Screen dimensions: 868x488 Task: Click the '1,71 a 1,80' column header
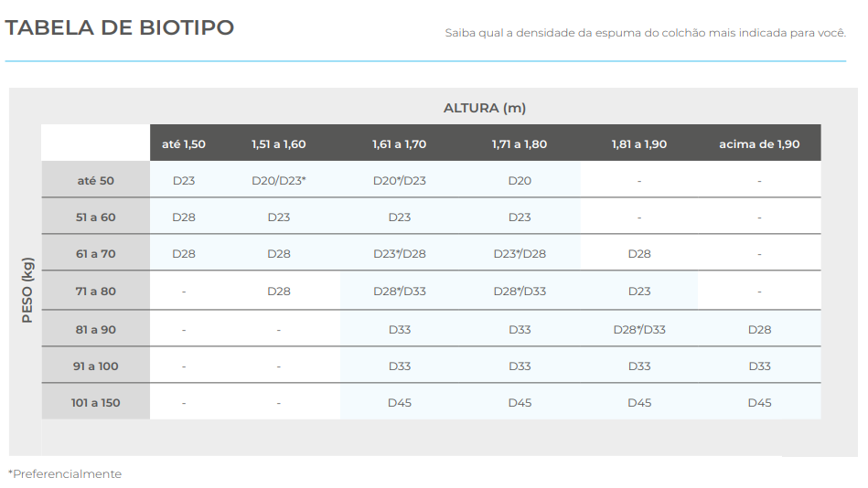[520, 144]
